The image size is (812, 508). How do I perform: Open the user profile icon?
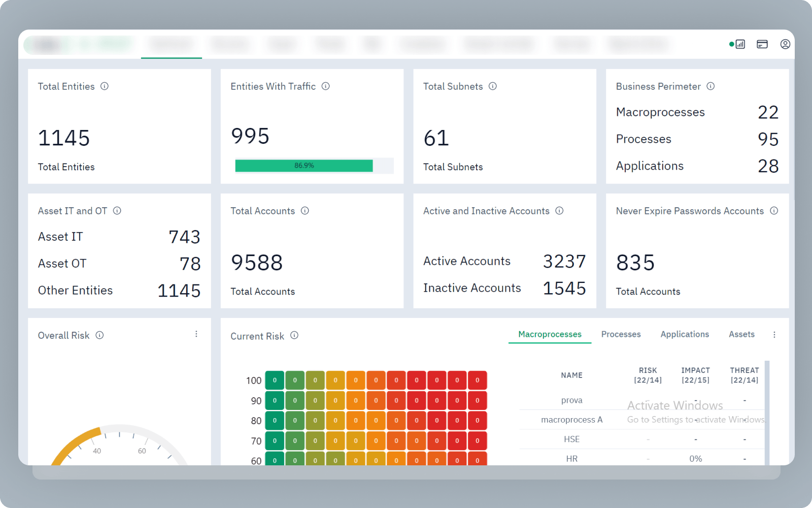coord(785,44)
